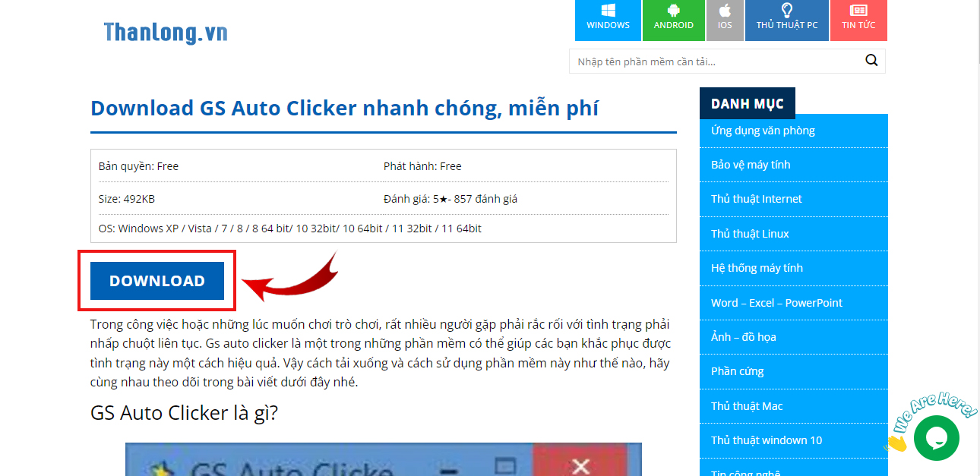Open Bảo vệ máy tính category
980x476 pixels.
pyautogui.click(x=751, y=165)
